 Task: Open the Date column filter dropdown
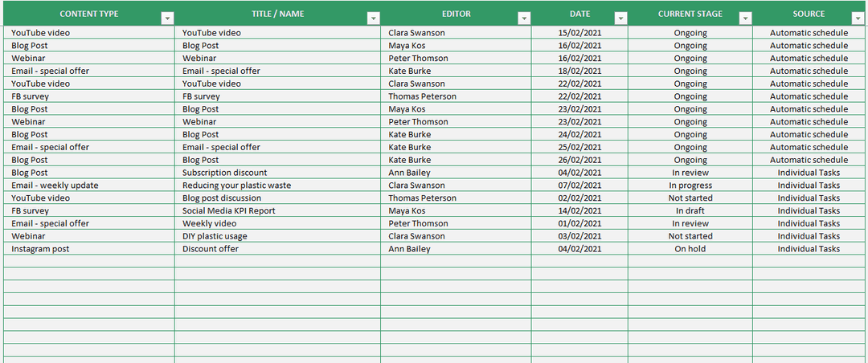[620, 18]
